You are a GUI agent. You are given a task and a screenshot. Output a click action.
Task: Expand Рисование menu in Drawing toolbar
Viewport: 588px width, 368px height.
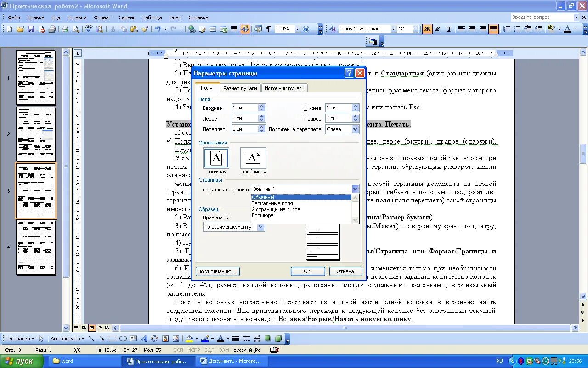pos(20,339)
